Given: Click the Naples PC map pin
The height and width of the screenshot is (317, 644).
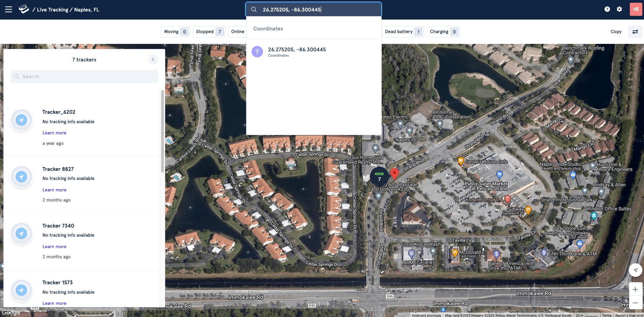Looking at the screenshot, I should [409, 131].
